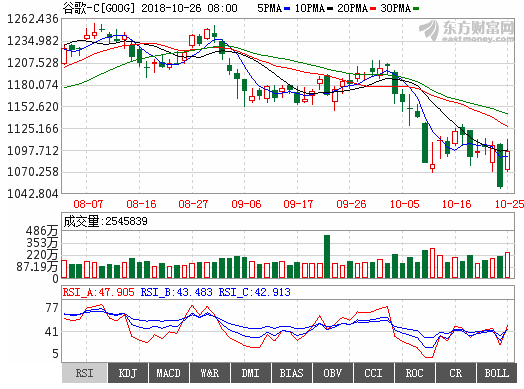This screenshot has height=389, width=524.
Task: Click the 1234.982 price axis label
Action: coord(33,41)
